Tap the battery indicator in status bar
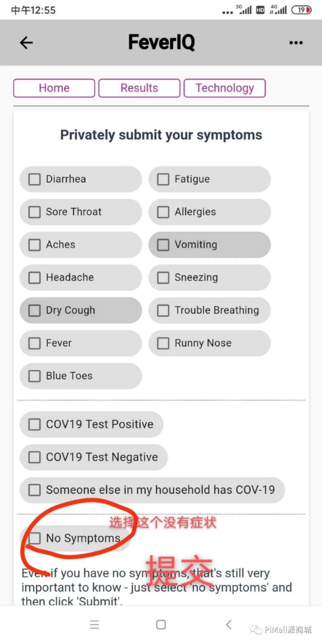 (301, 10)
